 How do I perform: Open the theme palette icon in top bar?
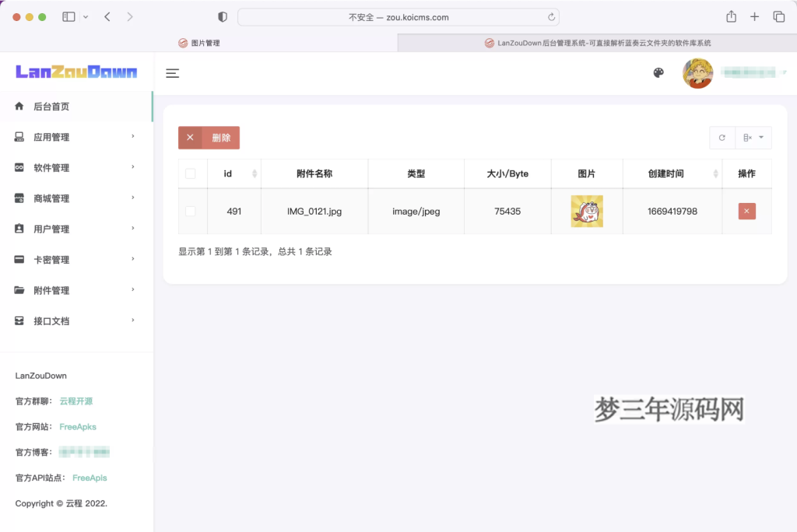(x=658, y=72)
